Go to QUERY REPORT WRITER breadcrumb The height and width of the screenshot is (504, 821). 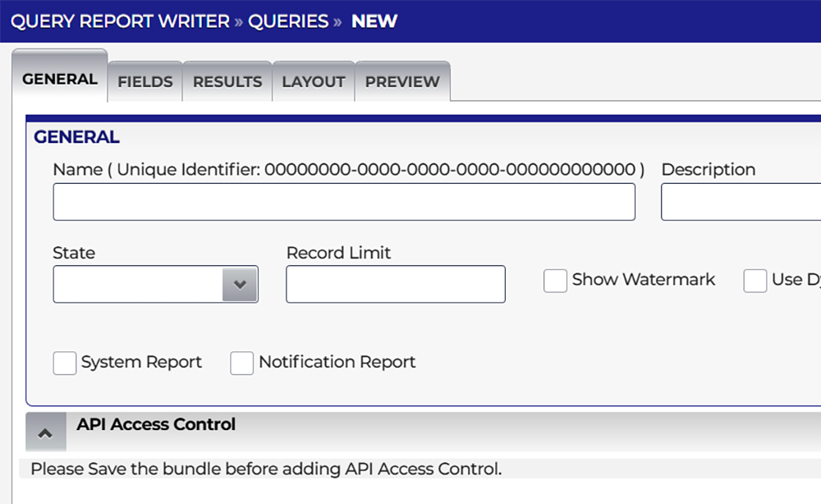120,21
